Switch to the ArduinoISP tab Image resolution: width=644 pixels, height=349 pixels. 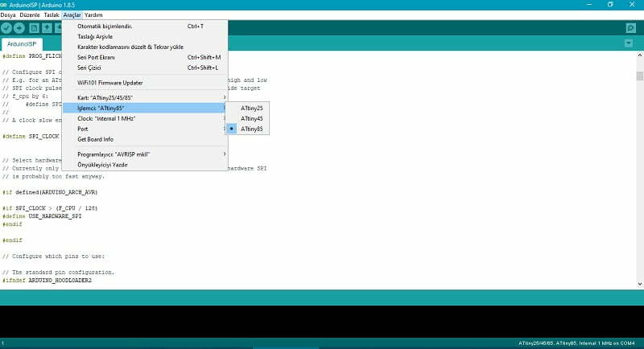22,44
